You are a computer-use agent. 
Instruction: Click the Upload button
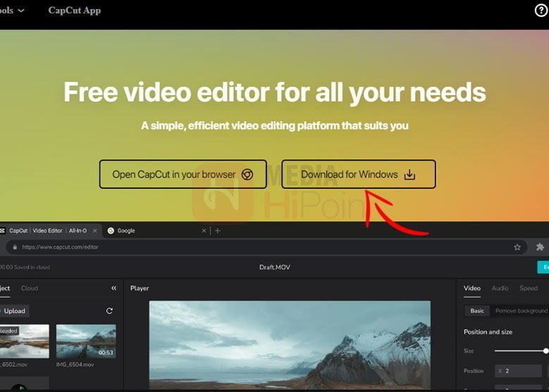pos(14,311)
